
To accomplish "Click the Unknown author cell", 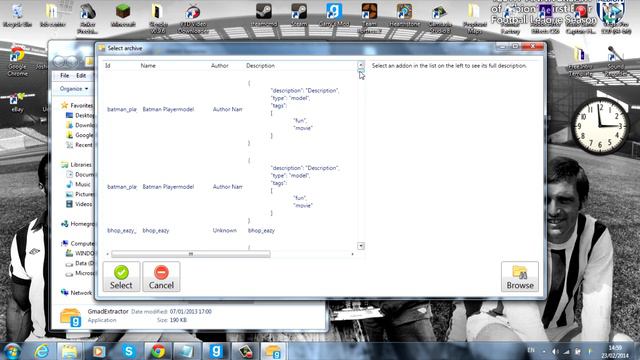I will (x=224, y=231).
